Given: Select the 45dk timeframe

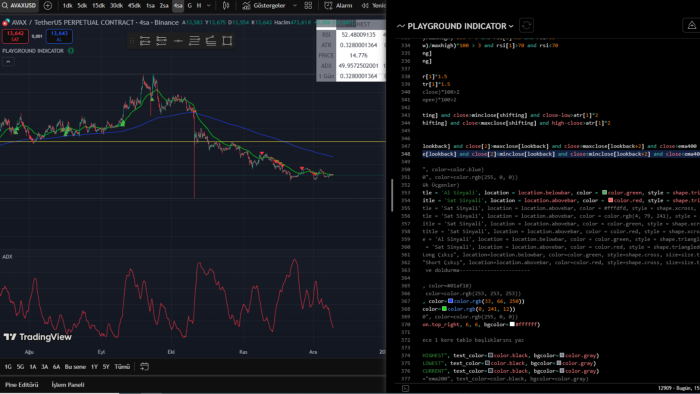Looking at the screenshot, I should (x=134, y=6).
